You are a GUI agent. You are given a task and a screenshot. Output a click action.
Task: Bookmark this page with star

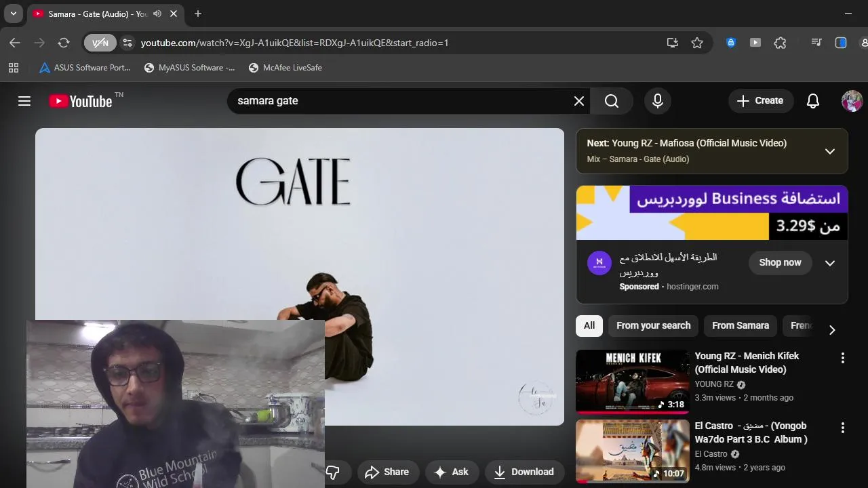point(697,43)
